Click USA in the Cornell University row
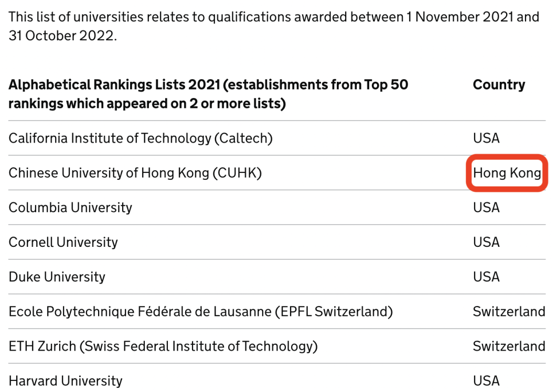This screenshot has width=556, height=392. tap(486, 242)
